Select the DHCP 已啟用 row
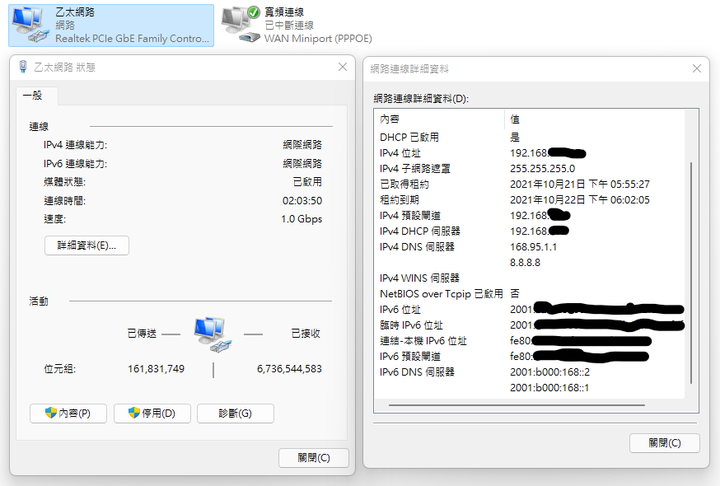The height and width of the screenshot is (486, 720). [529, 137]
